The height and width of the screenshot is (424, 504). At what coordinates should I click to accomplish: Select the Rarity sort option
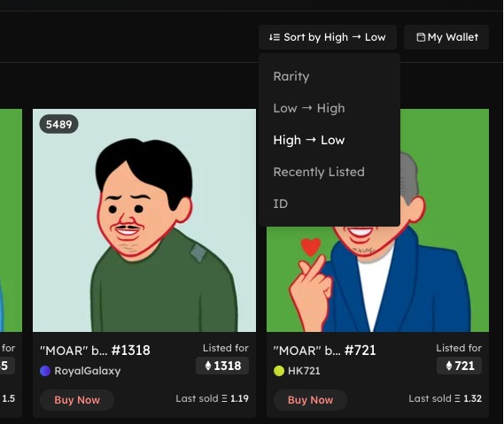click(x=291, y=76)
